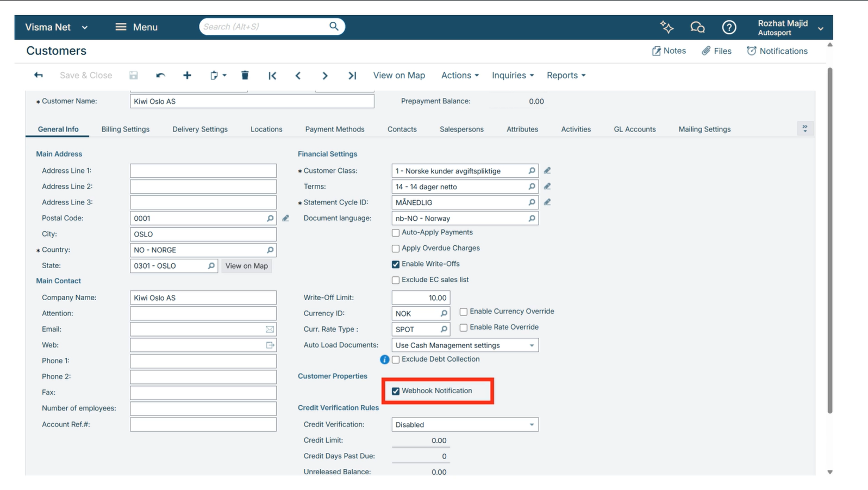Add a new customer record with plus icon

coord(187,76)
